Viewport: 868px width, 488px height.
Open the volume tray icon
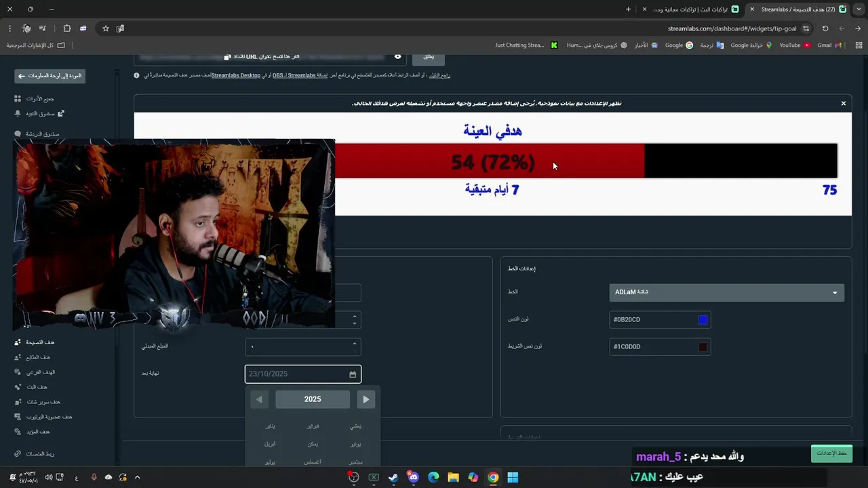coord(48,477)
